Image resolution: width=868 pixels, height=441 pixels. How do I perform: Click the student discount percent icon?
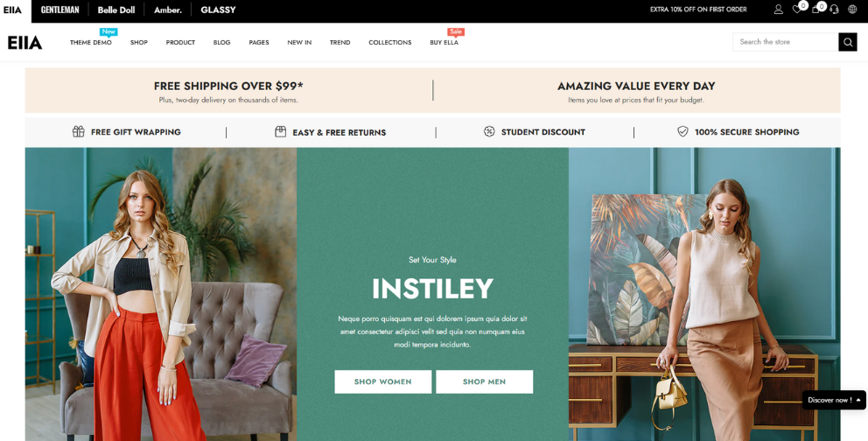click(489, 132)
